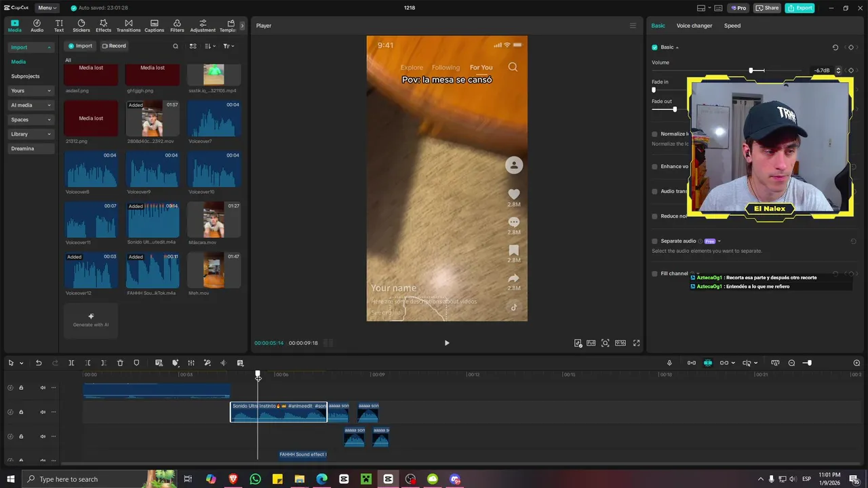
Task: Click the Export button
Action: [800, 8]
